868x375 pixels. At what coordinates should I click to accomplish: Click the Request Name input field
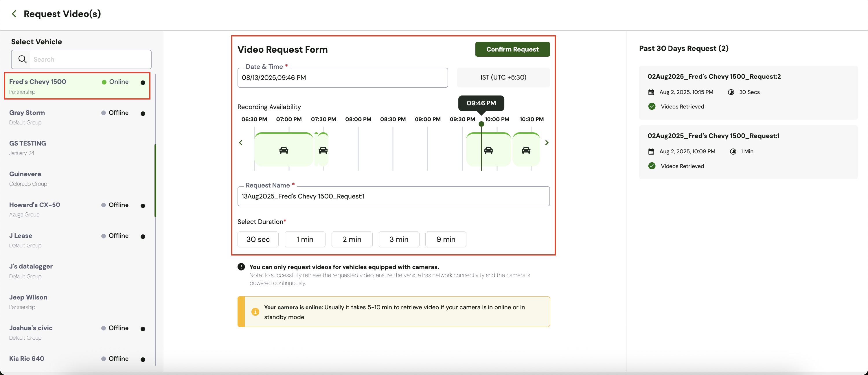point(393,196)
